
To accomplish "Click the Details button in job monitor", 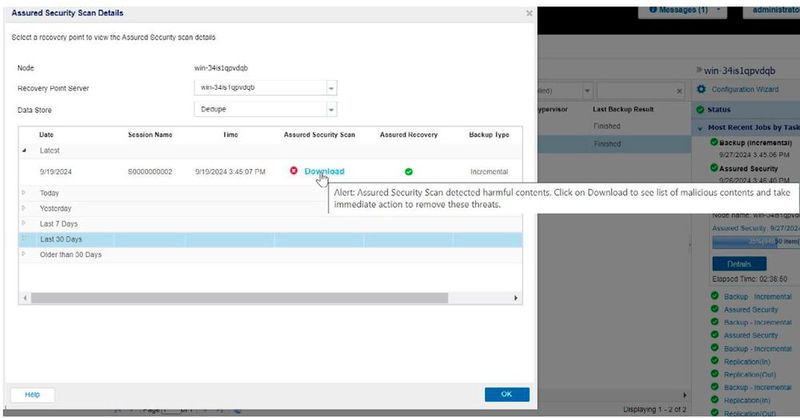I will tap(739, 264).
